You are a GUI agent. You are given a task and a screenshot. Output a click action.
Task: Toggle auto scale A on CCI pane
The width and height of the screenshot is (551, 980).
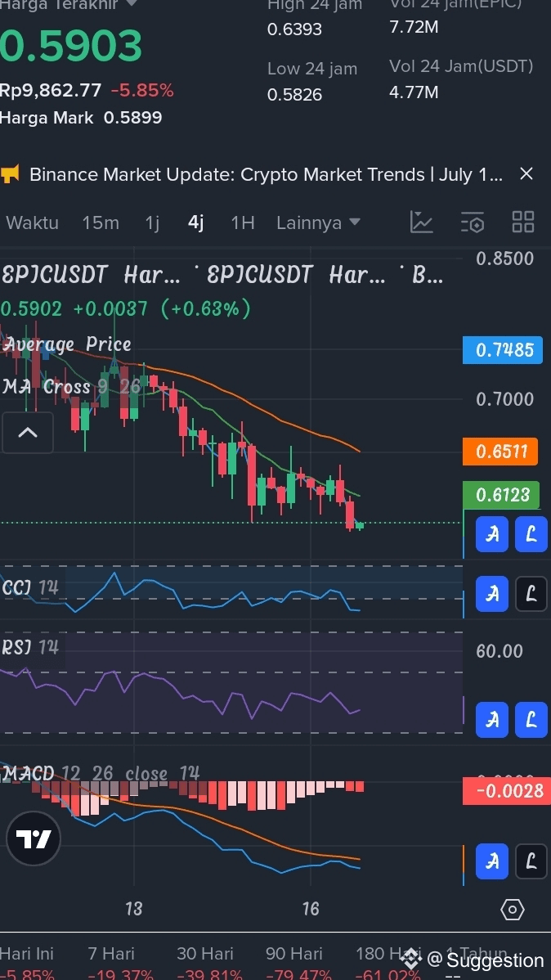492,593
